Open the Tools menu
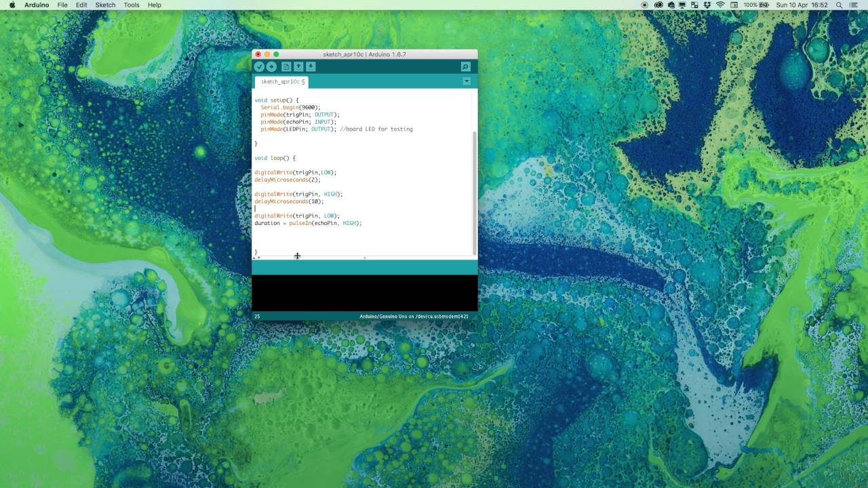The width and height of the screenshot is (868, 488). tap(132, 5)
